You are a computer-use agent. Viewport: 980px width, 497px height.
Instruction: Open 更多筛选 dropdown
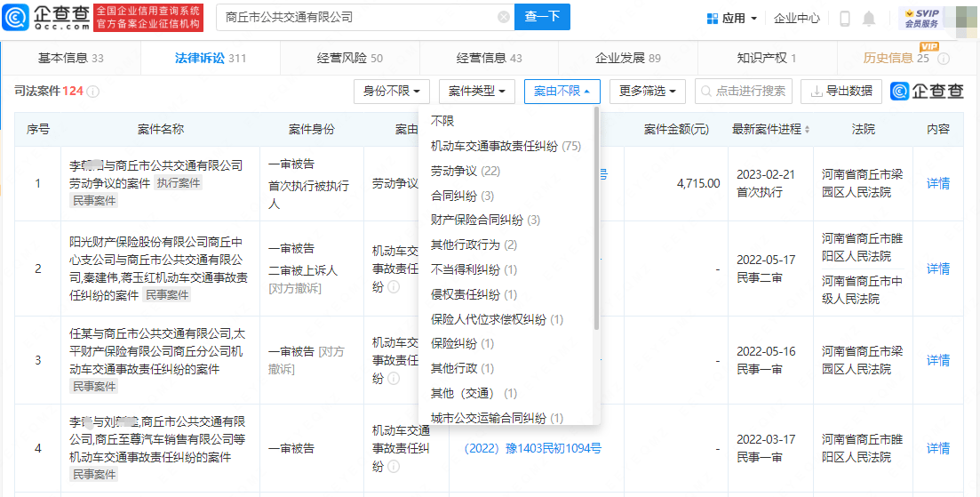(648, 92)
